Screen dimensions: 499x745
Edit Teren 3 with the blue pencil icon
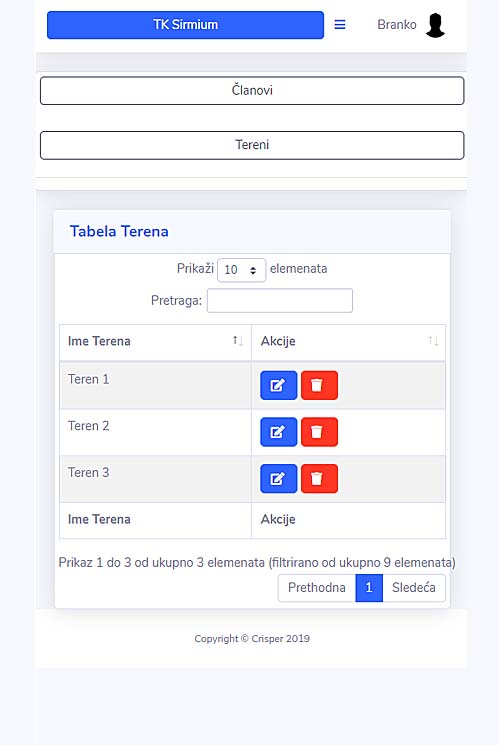pyautogui.click(x=278, y=478)
